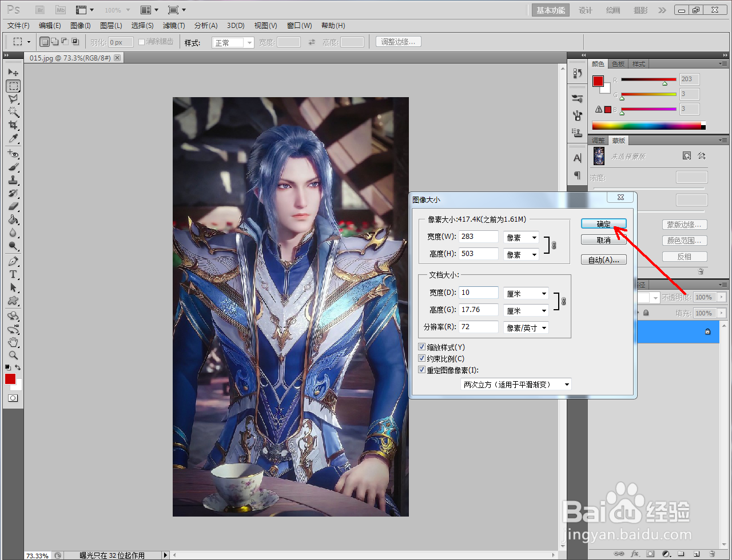The width and height of the screenshot is (732, 560).
Task: Open the 图像(I) menu
Action: point(81,26)
